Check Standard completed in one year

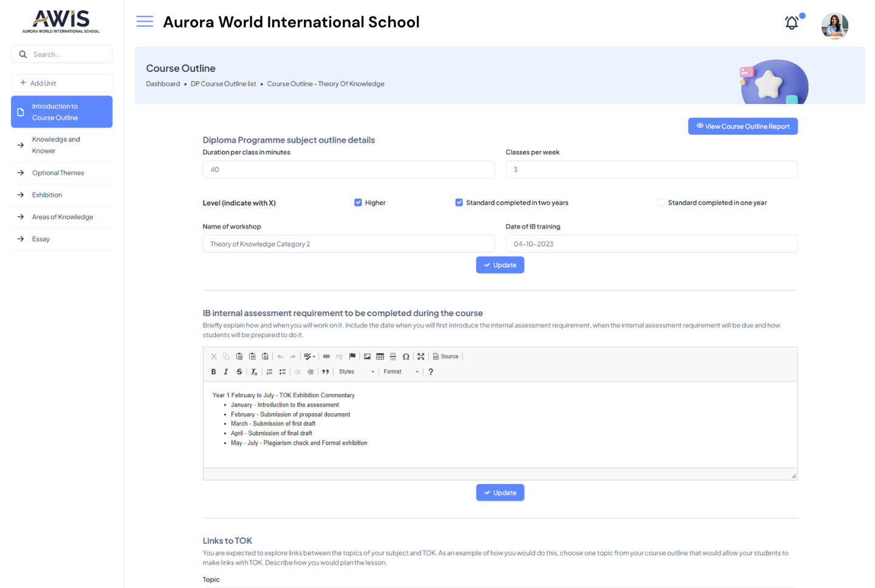coord(661,203)
